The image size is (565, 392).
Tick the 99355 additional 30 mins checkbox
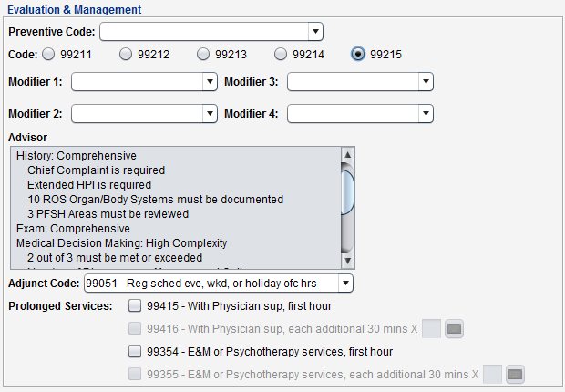pyautogui.click(x=135, y=374)
